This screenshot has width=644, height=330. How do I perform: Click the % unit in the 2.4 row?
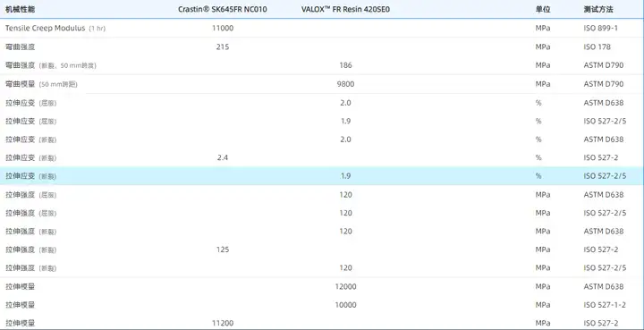[x=538, y=157]
